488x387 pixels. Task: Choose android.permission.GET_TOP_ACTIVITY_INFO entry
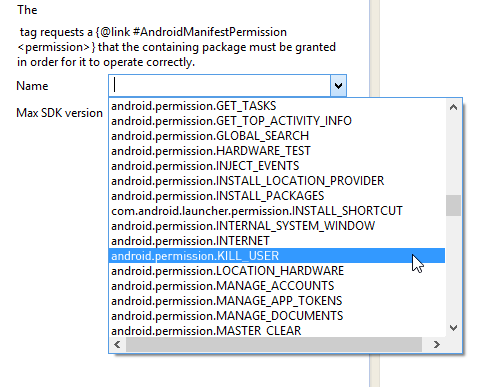[277, 121]
